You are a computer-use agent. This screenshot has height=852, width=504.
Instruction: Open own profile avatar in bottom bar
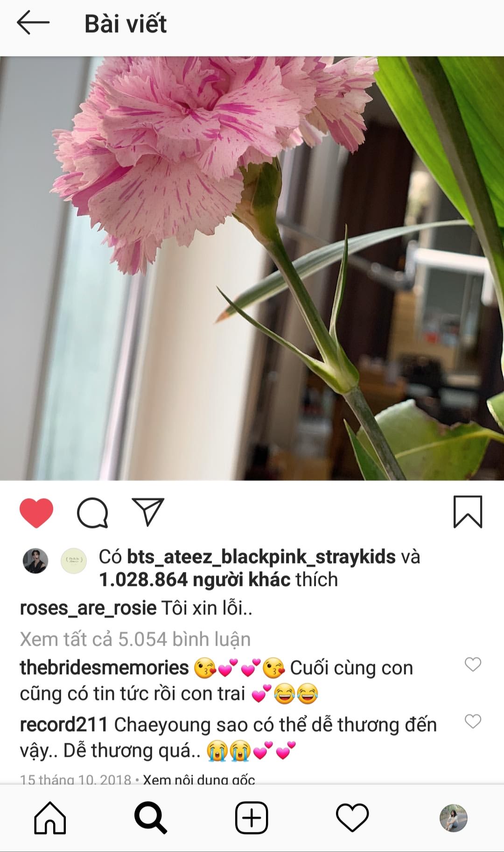[454, 818]
